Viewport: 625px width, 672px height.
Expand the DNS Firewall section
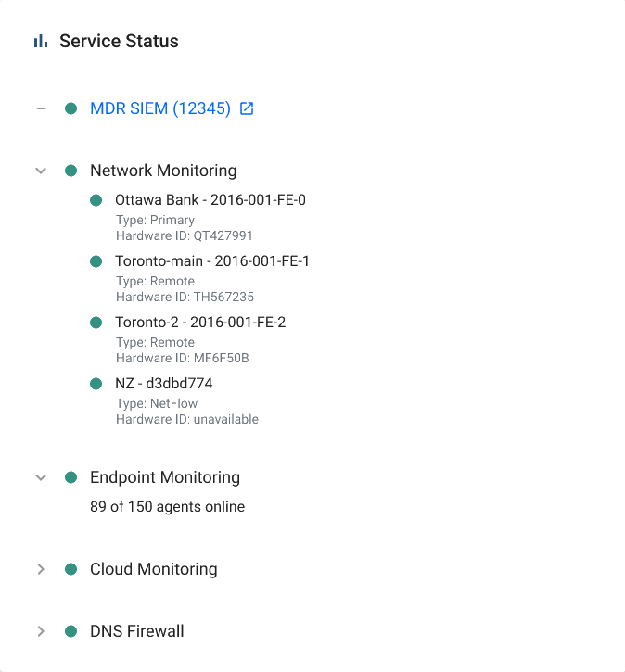41,631
